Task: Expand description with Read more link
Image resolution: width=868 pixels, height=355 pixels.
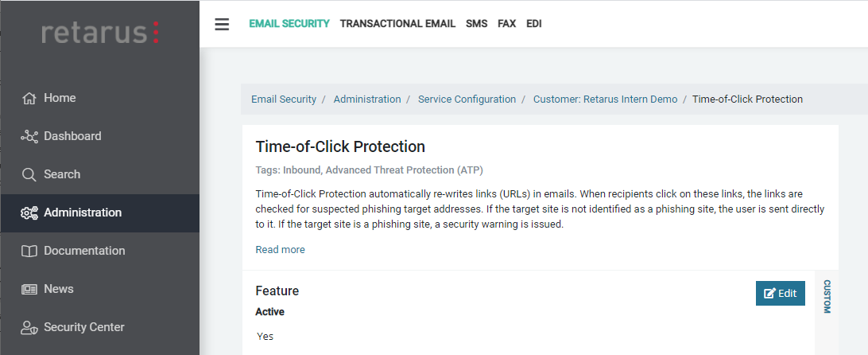Action: [x=280, y=250]
